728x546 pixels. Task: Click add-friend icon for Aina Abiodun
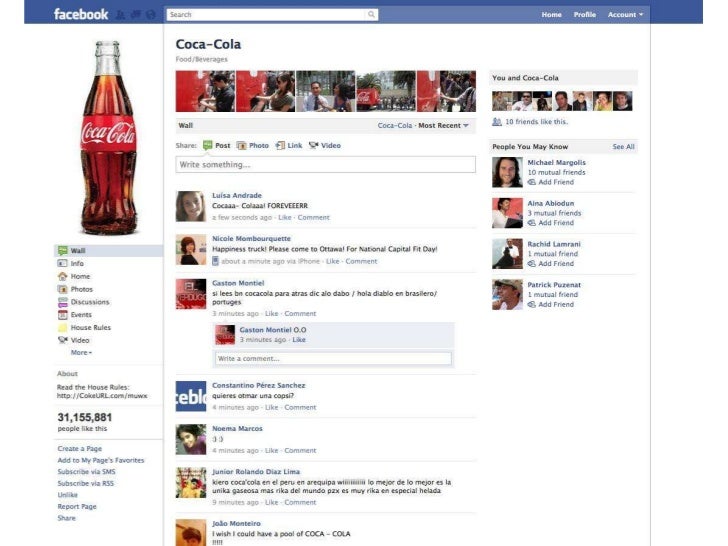pos(532,223)
